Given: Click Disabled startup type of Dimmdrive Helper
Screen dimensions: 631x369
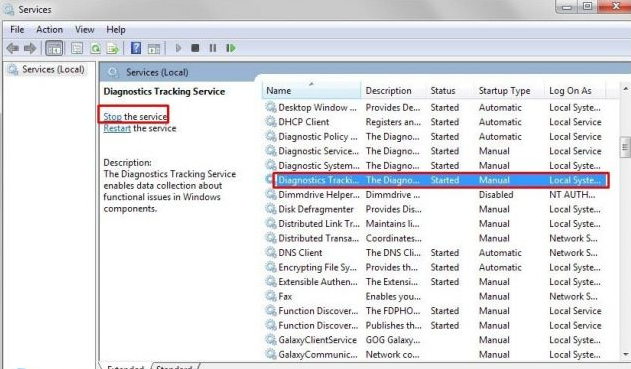Looking at the screenshot, I should point(496,195).
